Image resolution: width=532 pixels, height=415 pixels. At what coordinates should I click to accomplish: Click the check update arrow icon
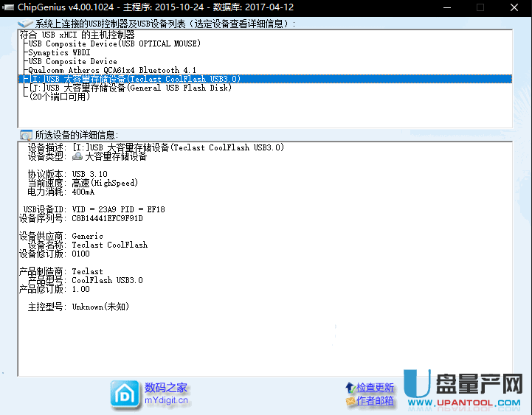point(350,388)
